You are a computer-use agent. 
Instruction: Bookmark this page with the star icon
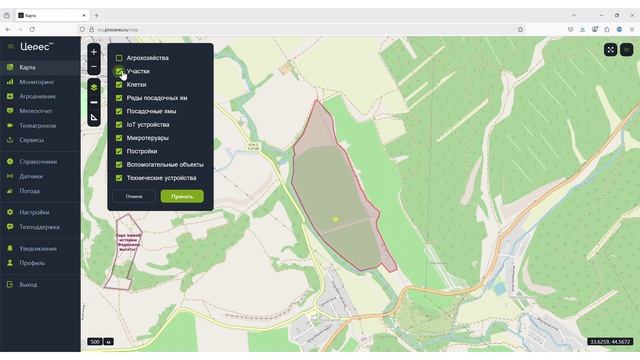click(x=520, y=29)
